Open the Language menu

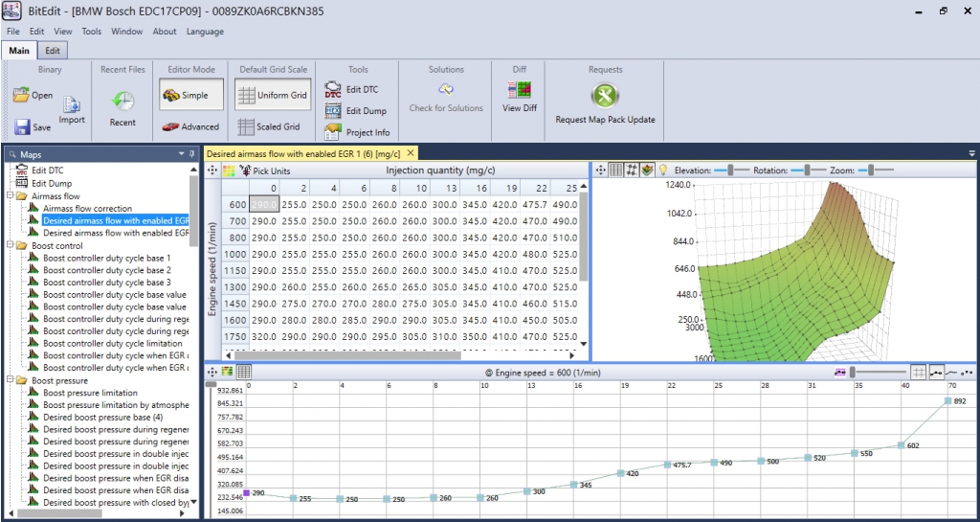click(x=205, y=32)
